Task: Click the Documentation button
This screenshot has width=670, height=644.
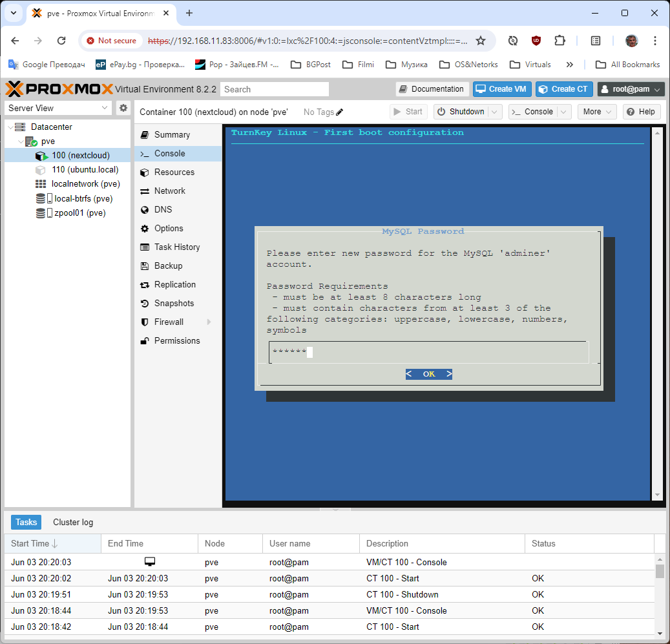Action: click(432, 89)
